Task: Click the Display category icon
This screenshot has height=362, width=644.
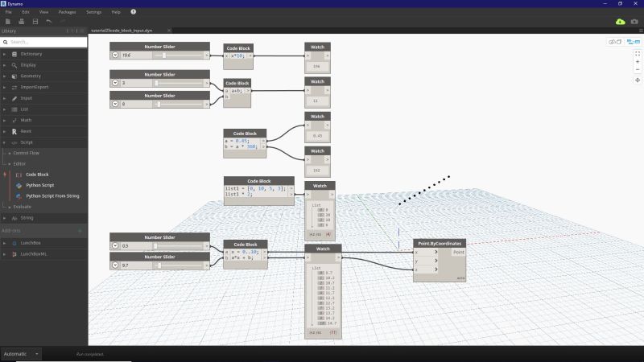Action: click(x=14, y=65)
